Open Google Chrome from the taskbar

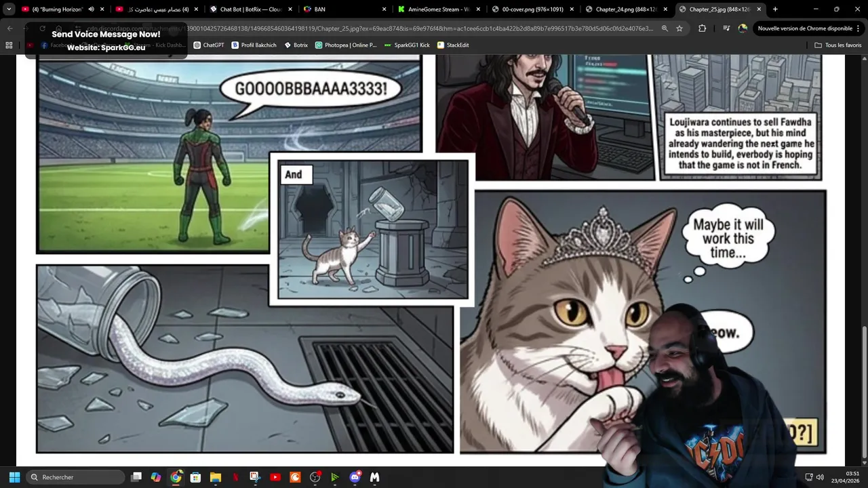click(x=176, y=477)
